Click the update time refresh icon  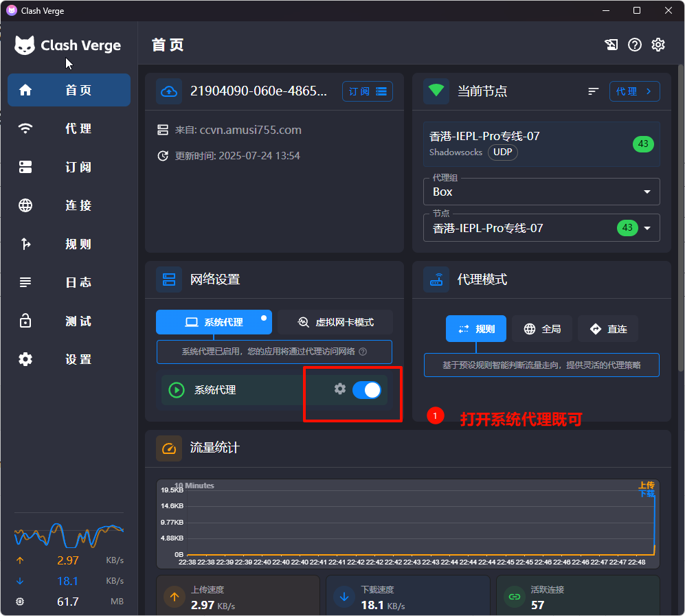point(163,156)
